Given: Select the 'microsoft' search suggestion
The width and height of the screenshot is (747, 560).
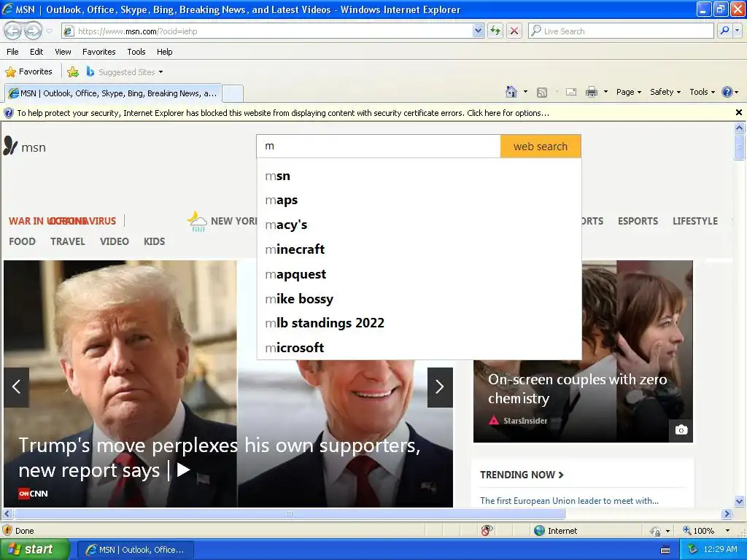Looking at the screenshot, I should pyautogui.click(x=419, y=348).
